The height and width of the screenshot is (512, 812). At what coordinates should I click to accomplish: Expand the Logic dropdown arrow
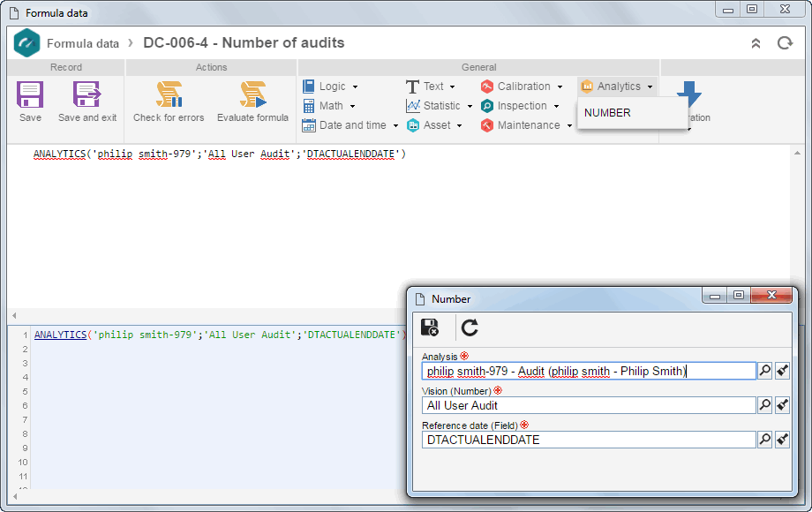click(x=355, y=87)
